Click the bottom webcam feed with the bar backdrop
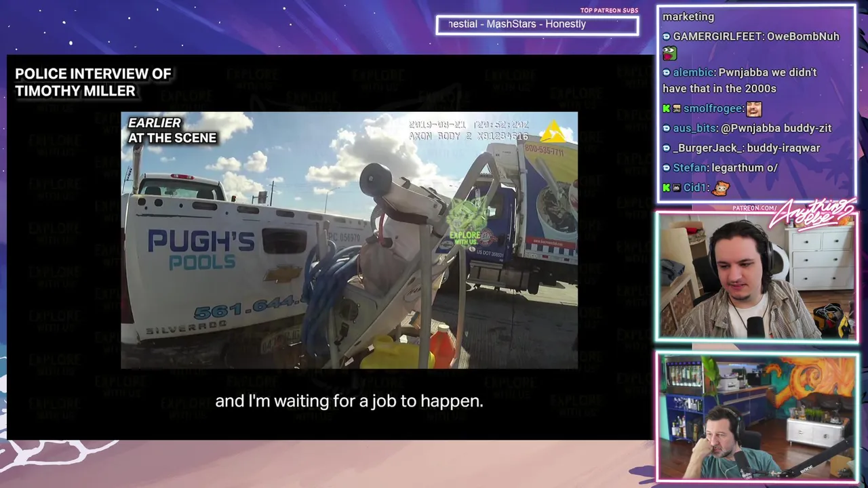Image resolution: width=868 pixels, height=488 pixels. pos(756,416)
